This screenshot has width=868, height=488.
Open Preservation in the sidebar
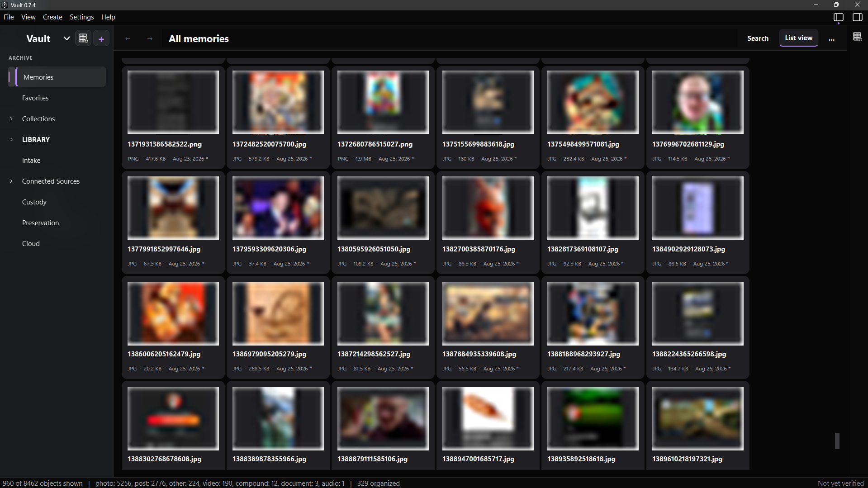(40, 223)
